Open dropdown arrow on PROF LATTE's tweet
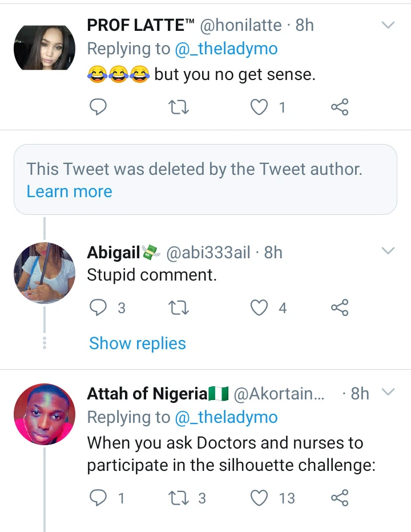This screenshot has height=532, width=411. click(x=388, y=25)
